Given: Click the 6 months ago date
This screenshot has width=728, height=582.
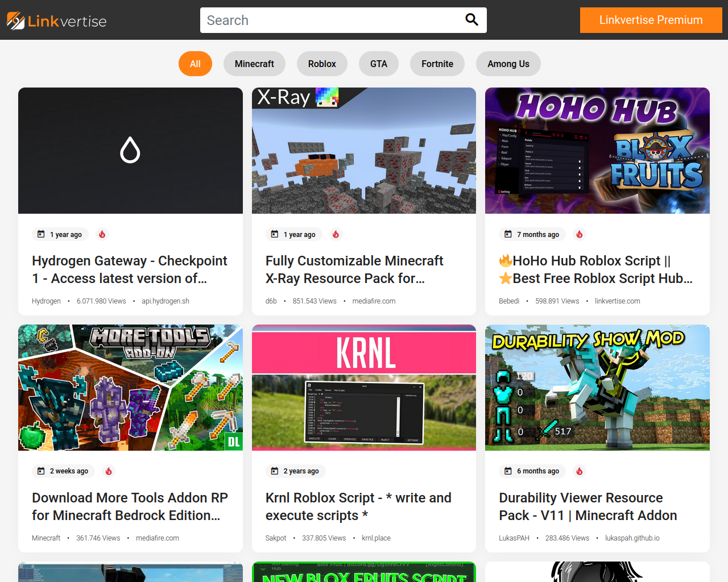Looking at the screenshot, I should pos(538,471).
